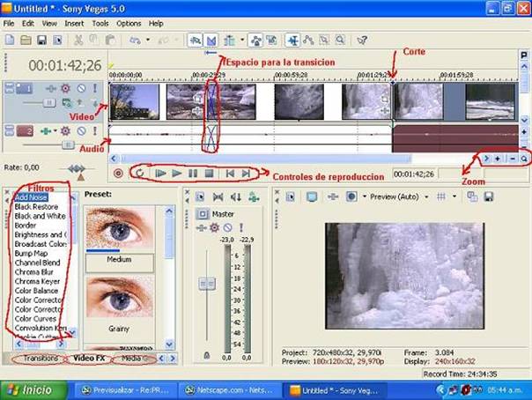Select the Selection Edit tool
Screen dimensions: 532x400
tap(324, 41)
